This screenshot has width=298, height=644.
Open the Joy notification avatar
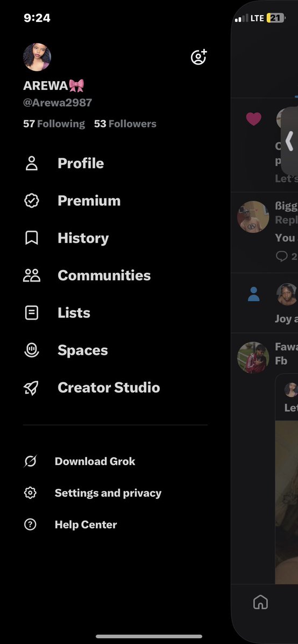pyautogui.click(x=287, y=294)
